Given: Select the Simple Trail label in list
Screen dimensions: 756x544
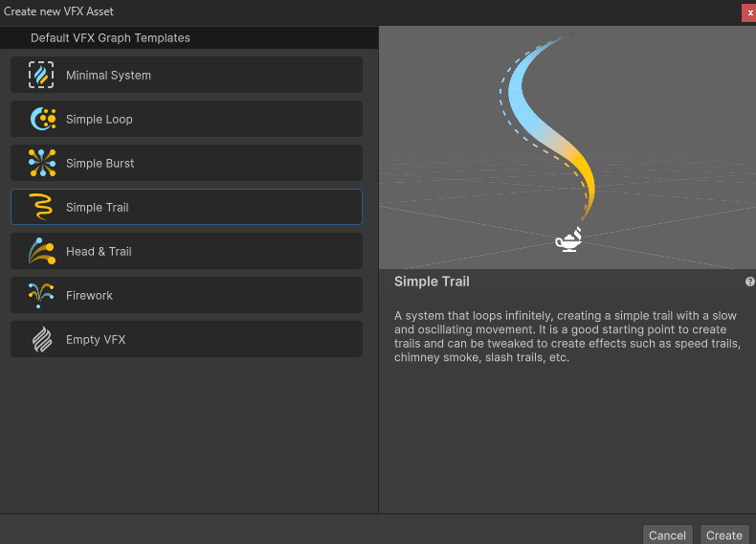Looking at the screenshot, I should point(98,207).
